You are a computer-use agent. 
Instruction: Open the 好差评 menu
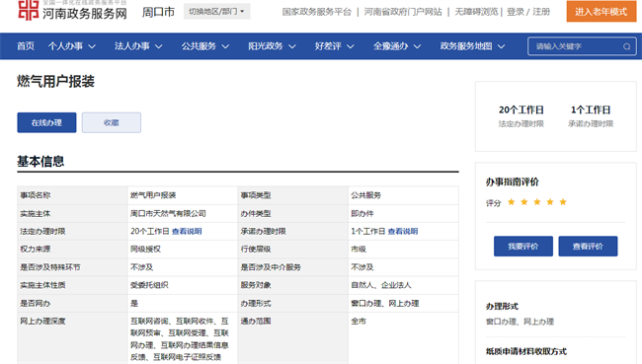tap(334, 46)
